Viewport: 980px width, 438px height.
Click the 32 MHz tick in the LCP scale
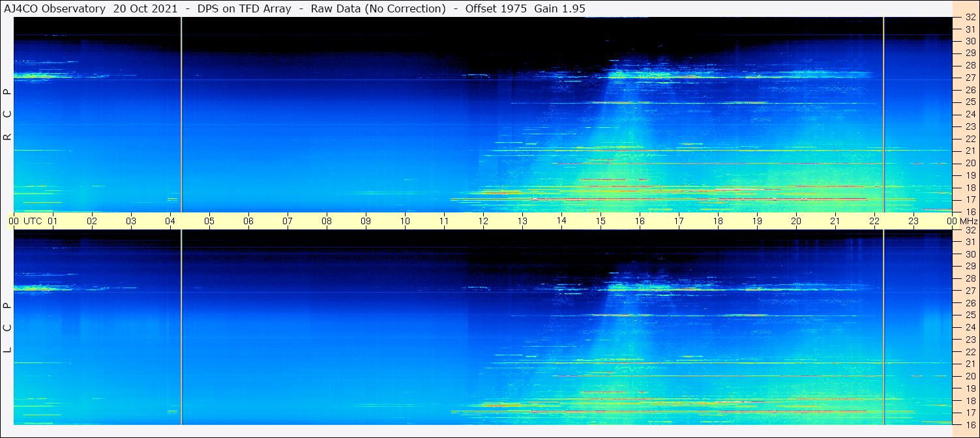click(970, 230)
